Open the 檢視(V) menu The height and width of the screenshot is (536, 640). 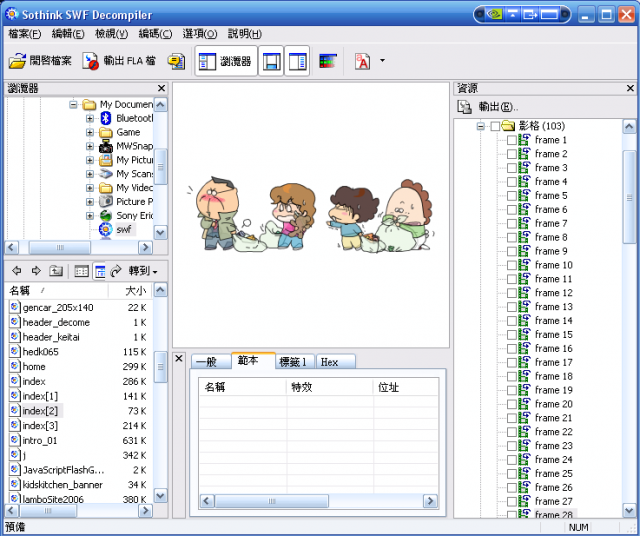coord(111,34)
